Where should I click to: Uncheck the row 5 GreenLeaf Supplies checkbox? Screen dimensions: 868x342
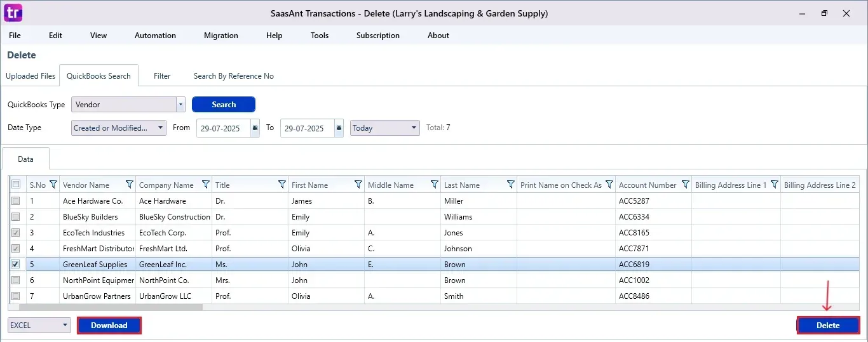click(16, 264)
